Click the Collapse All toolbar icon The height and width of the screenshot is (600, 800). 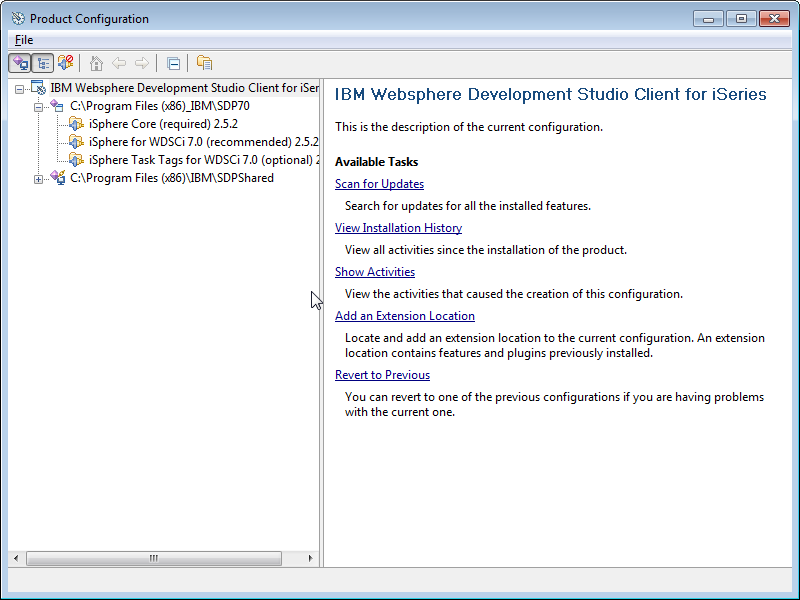tap(173, 64)
